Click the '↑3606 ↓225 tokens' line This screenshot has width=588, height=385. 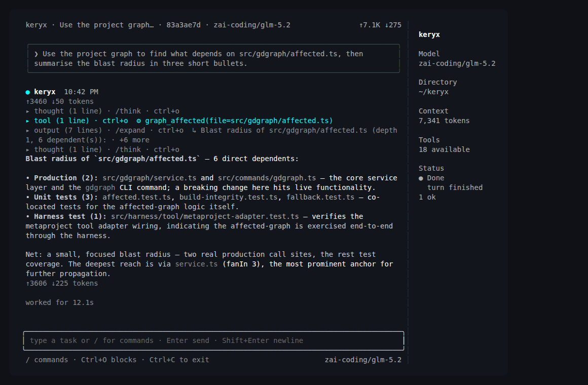tap(62, 283)
